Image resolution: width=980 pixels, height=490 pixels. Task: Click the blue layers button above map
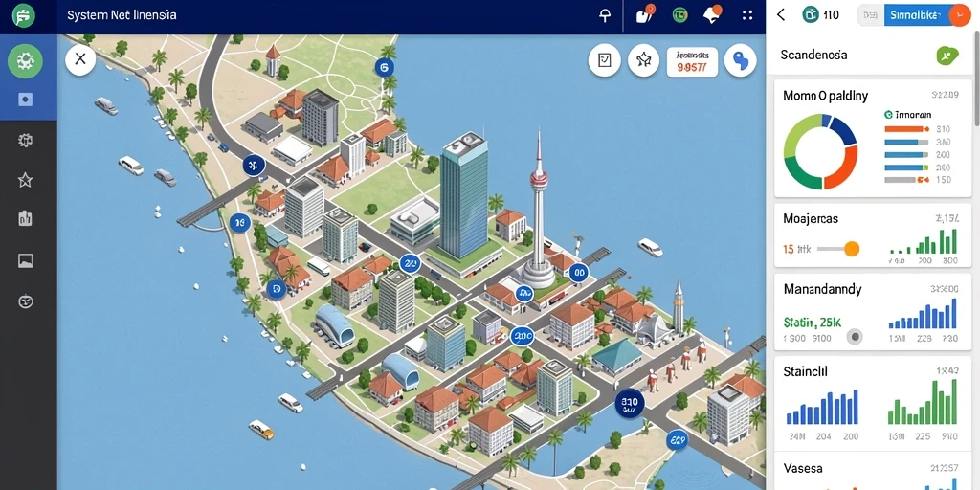point(740,60)
